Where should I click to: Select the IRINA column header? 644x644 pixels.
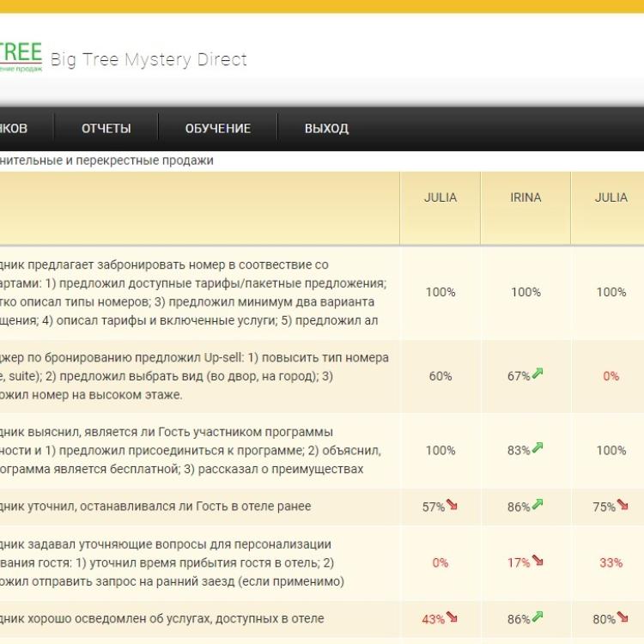pyautogui.click(x=526, y=197)
